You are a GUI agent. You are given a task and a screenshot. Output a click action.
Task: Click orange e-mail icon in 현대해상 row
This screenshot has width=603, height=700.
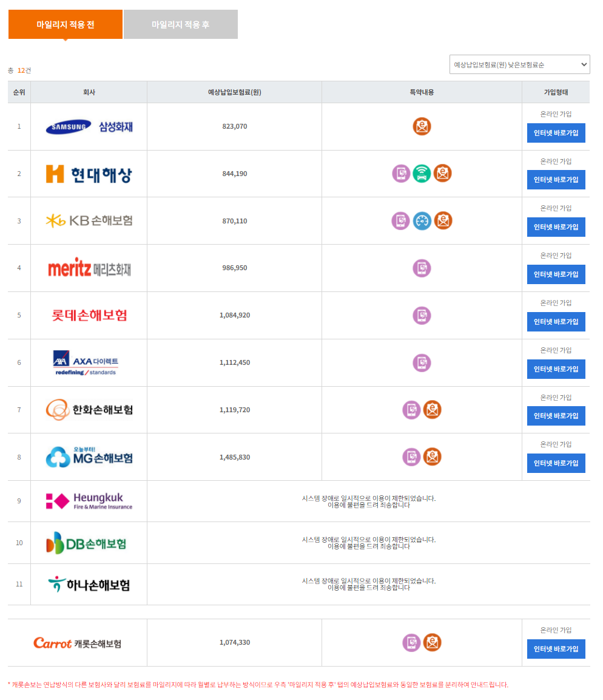click(443, 173)
